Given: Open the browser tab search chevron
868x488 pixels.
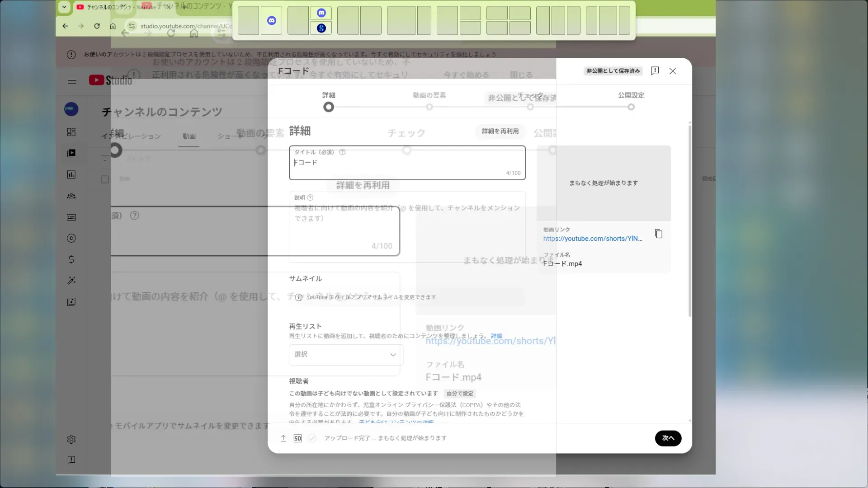Looking at the screenshot, I should 64,7.
